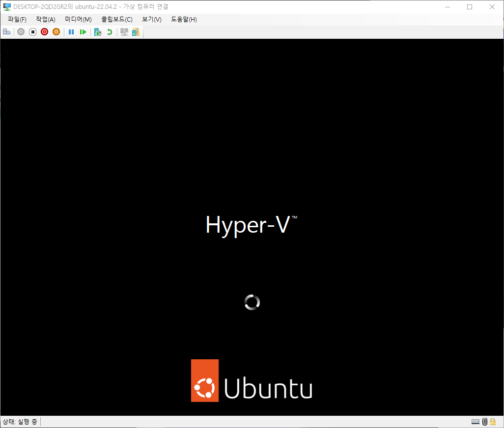This screenshot has height=428, width=504.
Task: Reset the VM using the green play-bar icon
Action: pyautogui.click(x=83, y=32)
